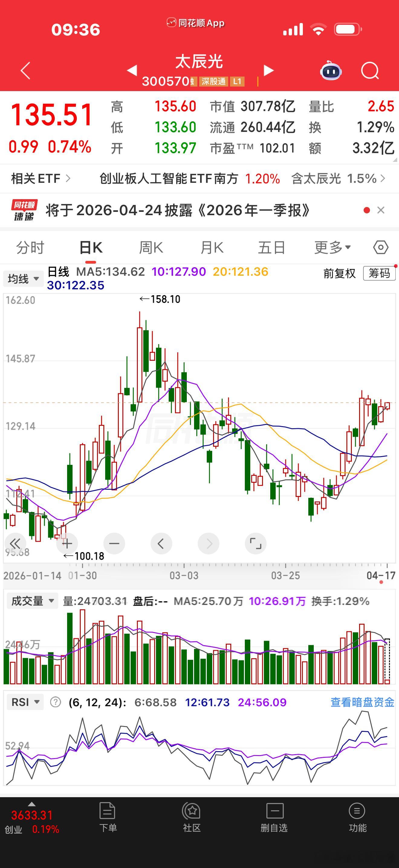
Task: Open 同花顺速递 news logo
Action: coord(24,210)
